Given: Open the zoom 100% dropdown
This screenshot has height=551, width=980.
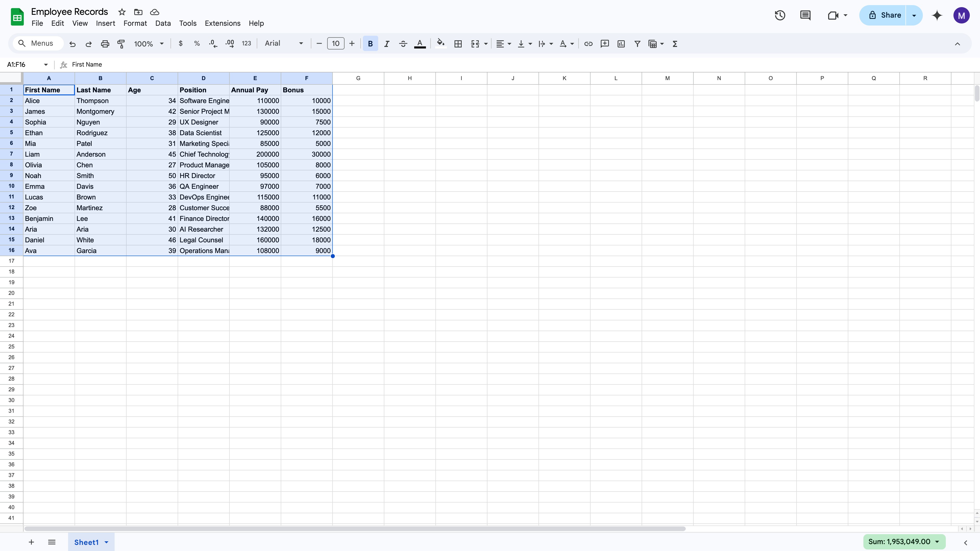Looking at the screenshot, I should [x=149, y=44].
